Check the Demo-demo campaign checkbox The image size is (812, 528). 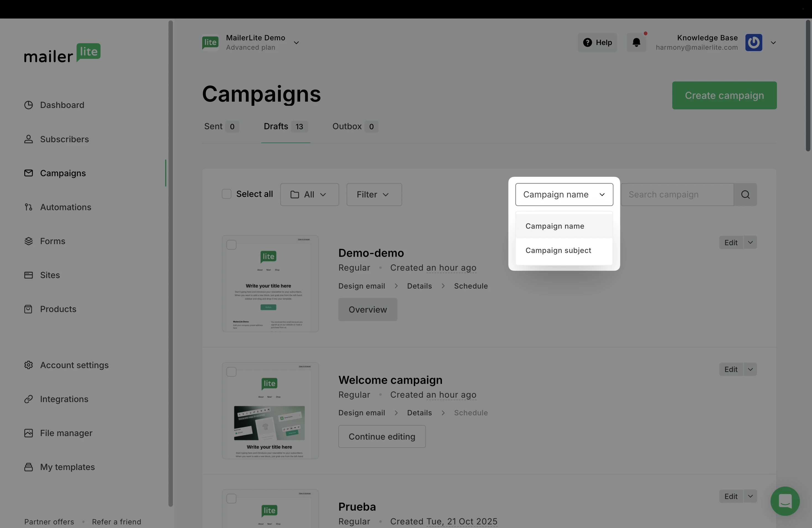click(231, 245)
